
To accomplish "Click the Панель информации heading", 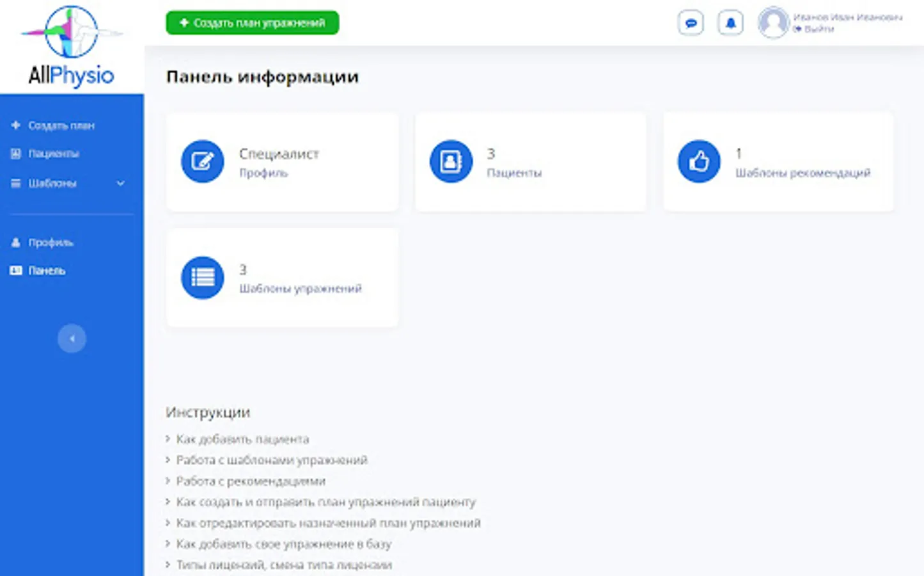I will tap(262, 77).
